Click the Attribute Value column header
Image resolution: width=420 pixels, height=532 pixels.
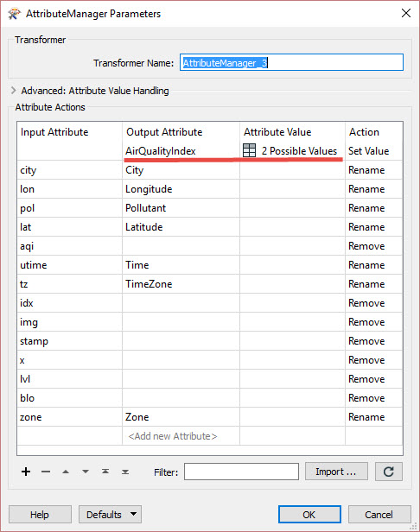point(292,131)
